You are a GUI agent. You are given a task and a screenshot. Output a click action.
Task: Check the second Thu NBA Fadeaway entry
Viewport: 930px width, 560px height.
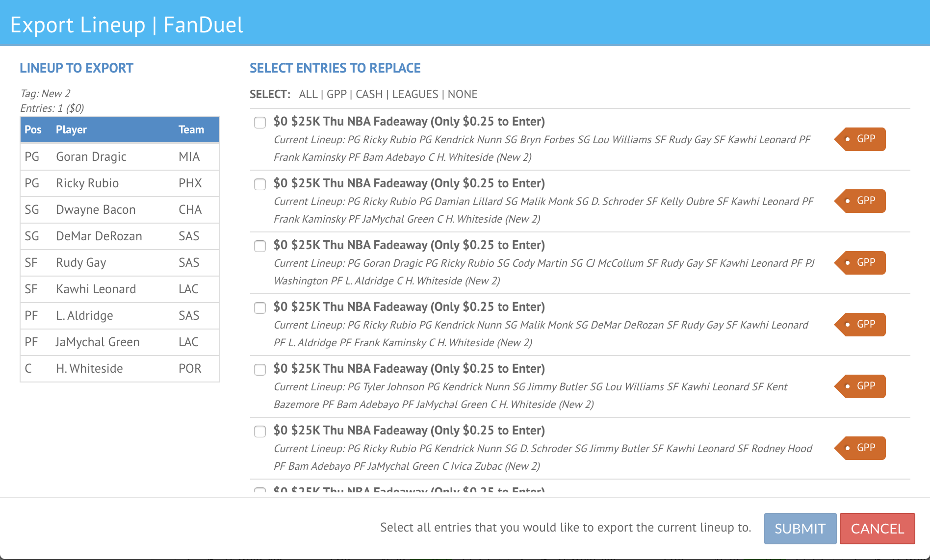[x=259, y=185]
